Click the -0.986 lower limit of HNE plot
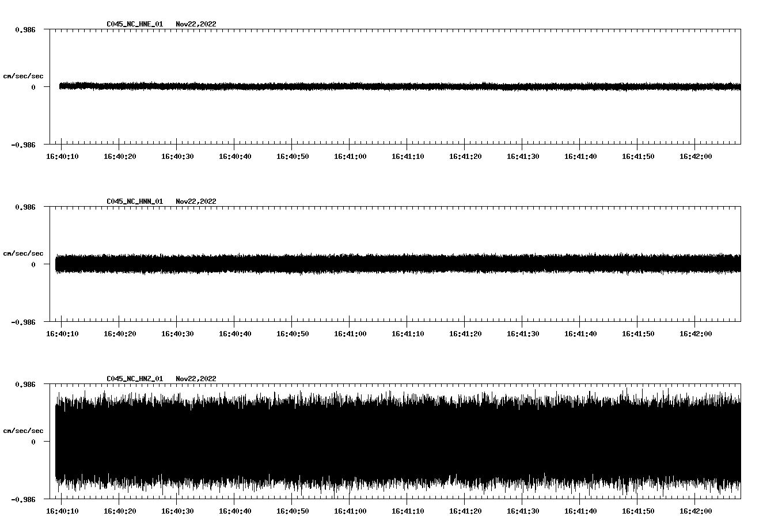This screenshot has width=782, height=532. pos(23,145)
